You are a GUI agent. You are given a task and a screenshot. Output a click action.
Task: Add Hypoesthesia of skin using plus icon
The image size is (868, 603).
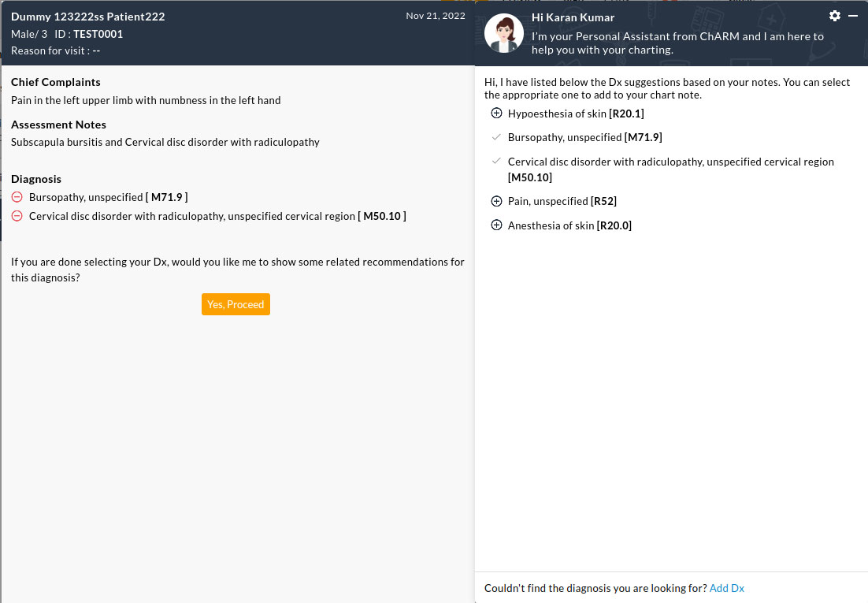pos(496,114)
